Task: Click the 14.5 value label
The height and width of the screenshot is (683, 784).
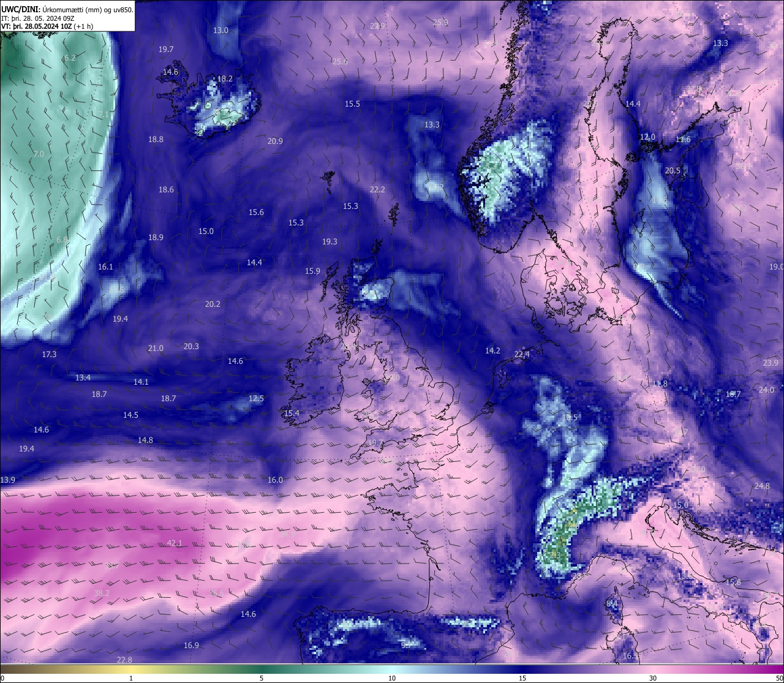Action: click(x=130, y=415)
